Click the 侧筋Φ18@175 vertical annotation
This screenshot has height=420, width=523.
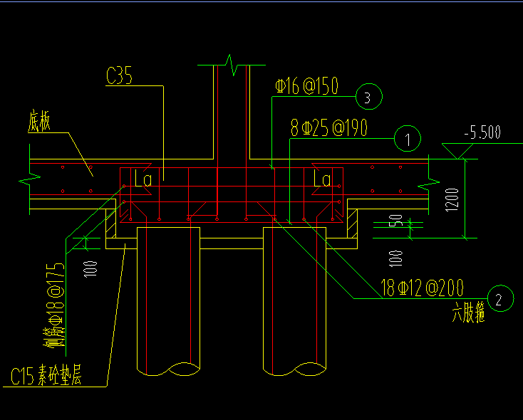coord(55,305)
